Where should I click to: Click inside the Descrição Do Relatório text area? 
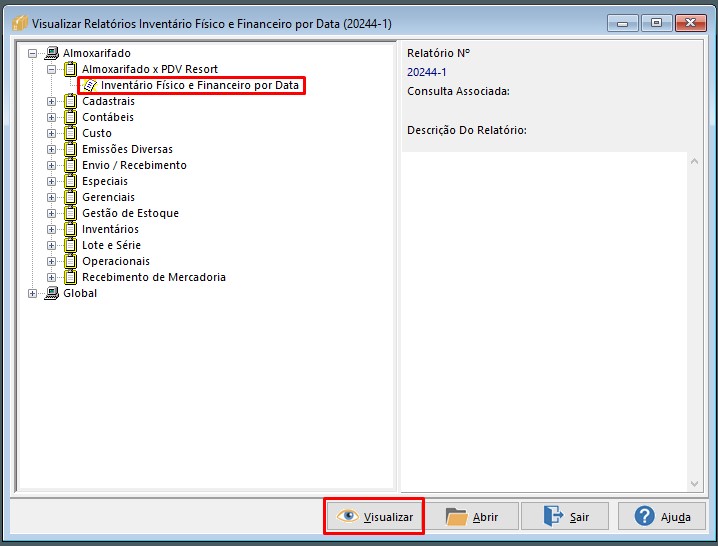click(x=544, y=322)
